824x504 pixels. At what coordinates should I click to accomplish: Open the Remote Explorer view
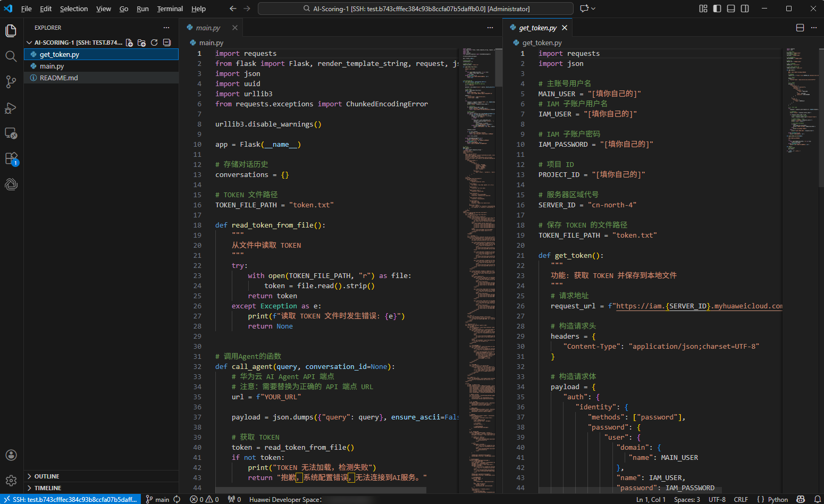click(11, 133)
